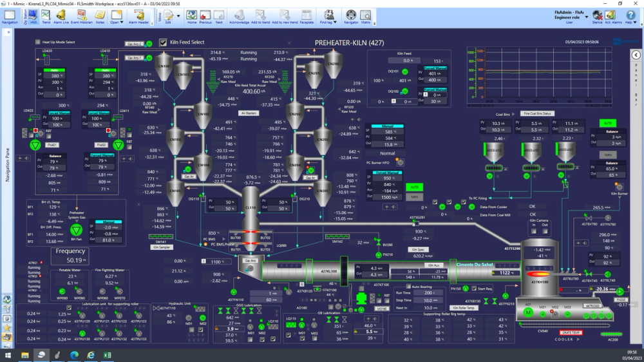This screenshot has width=644, height=362.
Task: Click the Kiln Spec. button
Action: click(418, 249)
